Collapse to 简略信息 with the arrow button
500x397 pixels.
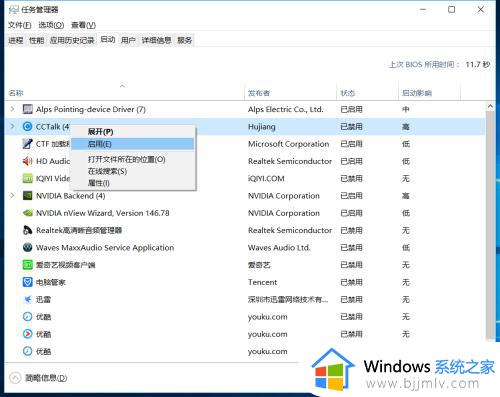(x=15, y=378)
